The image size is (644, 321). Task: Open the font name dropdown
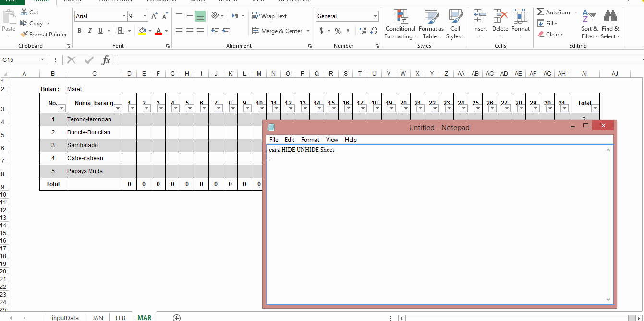[124, 16]
